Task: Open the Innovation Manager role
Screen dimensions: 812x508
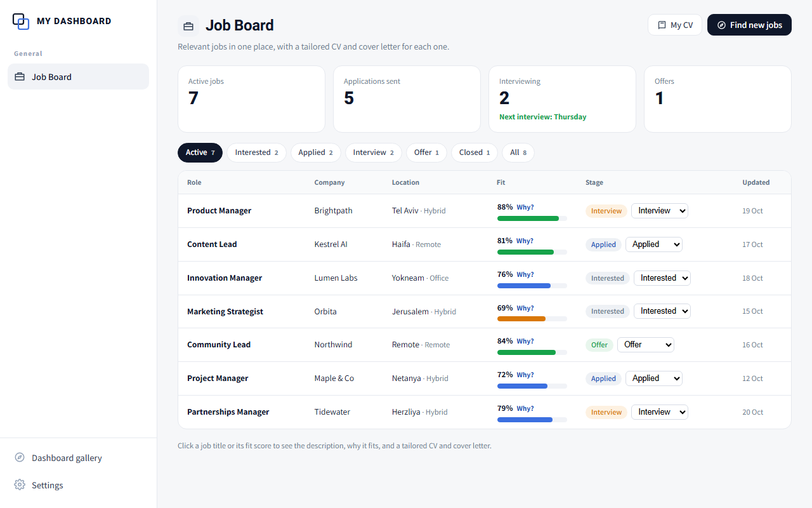Action: pyautogui.click(x=225, y=278)
